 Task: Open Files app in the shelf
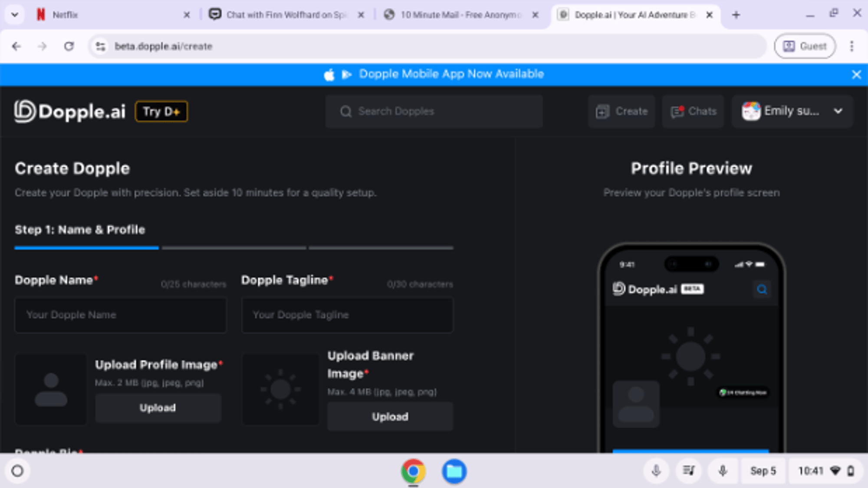tap(454, 471)
